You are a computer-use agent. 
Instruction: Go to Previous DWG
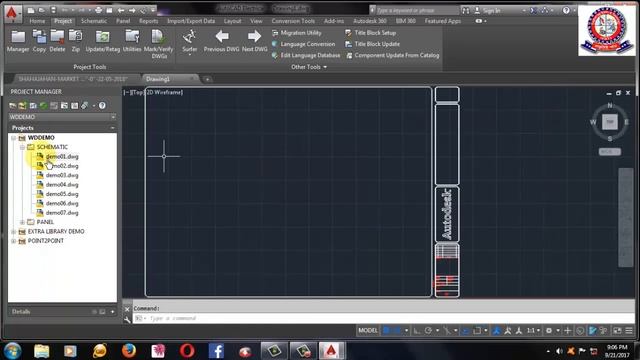coord(222,41)
